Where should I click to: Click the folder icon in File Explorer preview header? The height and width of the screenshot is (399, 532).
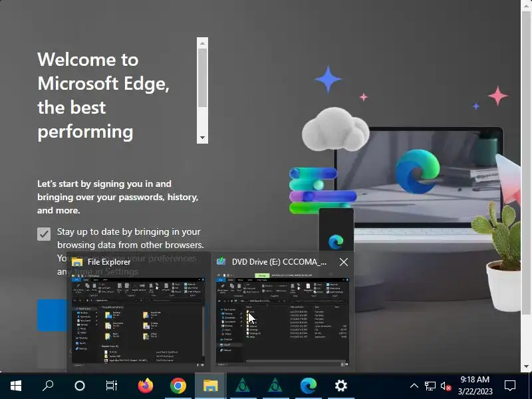(x=77, y=262)
